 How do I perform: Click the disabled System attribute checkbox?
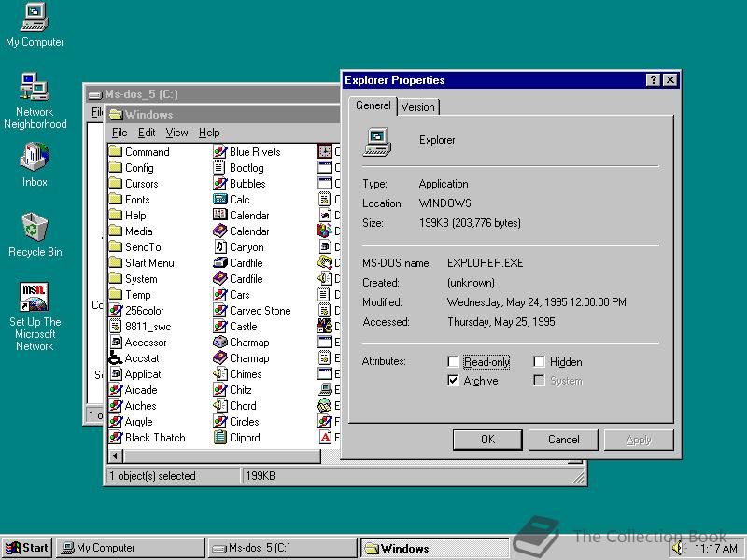pyautogui.click(x=539, y=381)
